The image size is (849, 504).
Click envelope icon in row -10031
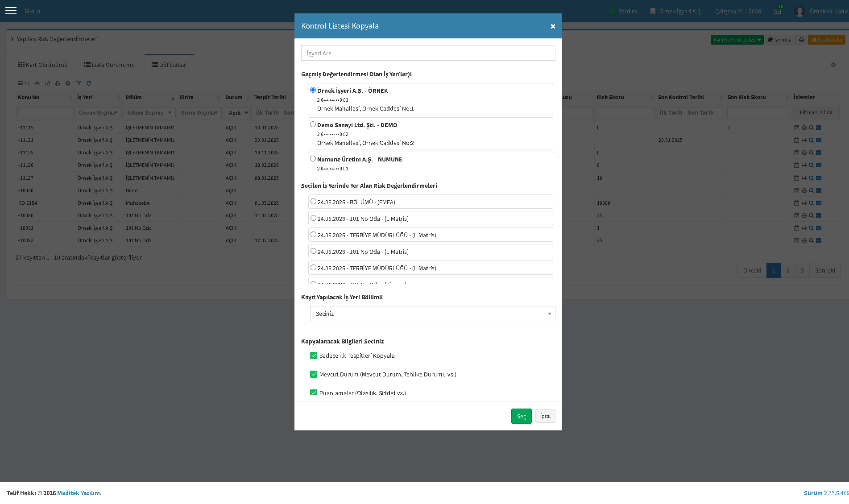click(x=819, y=228)
